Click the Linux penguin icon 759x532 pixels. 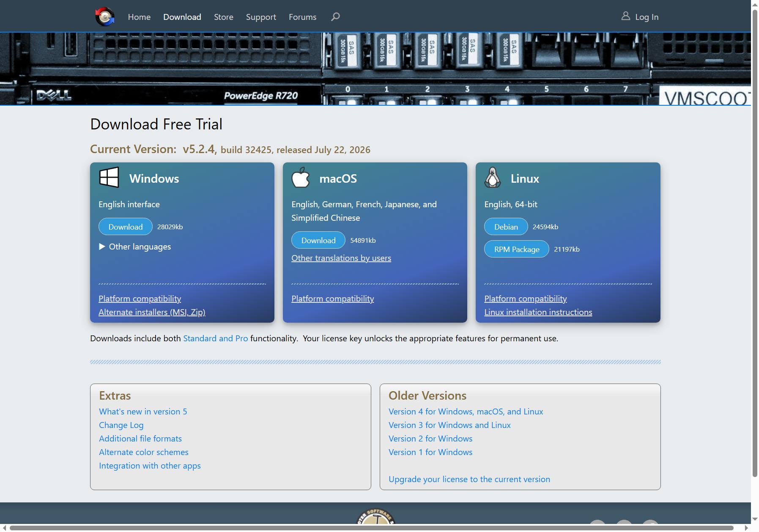[493, 177]
